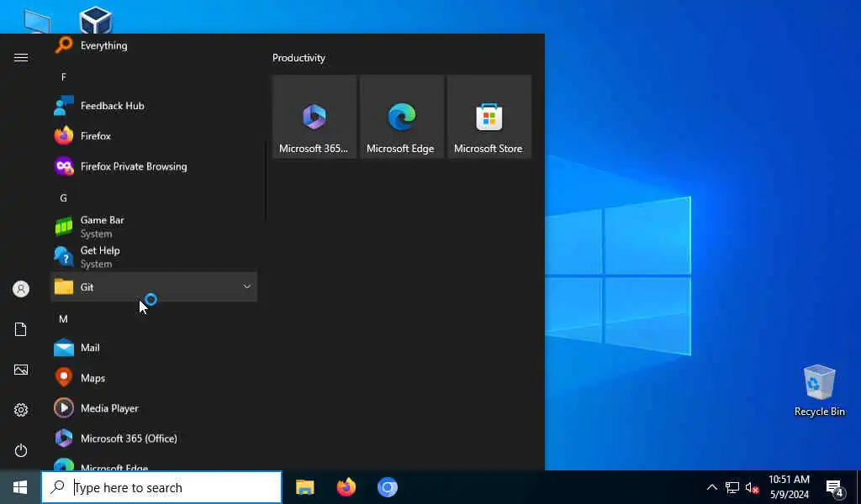Screen dimensions: 861x504
Task: Open Microsoft 365 (Office) in app list
Action: pyautogui.click(x=154, y=438)
